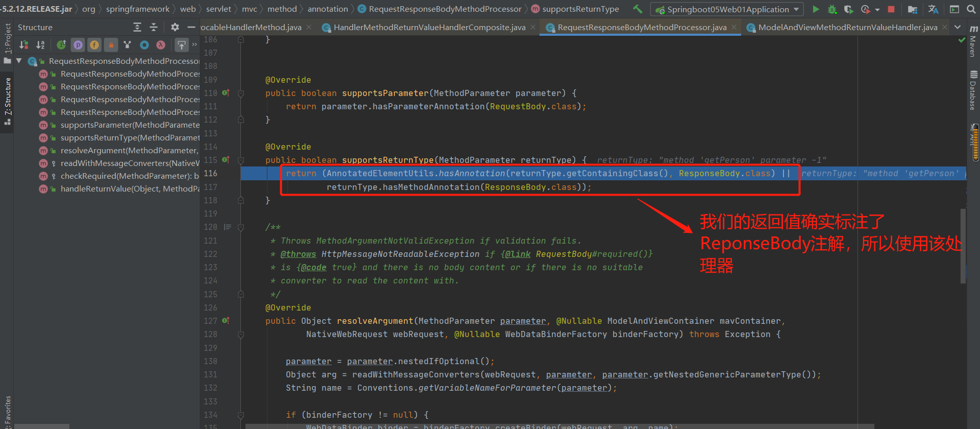The width and height of the screenshot is (980, 429).
Task: Collapse all in Structure panel
Action: (154, 27)
